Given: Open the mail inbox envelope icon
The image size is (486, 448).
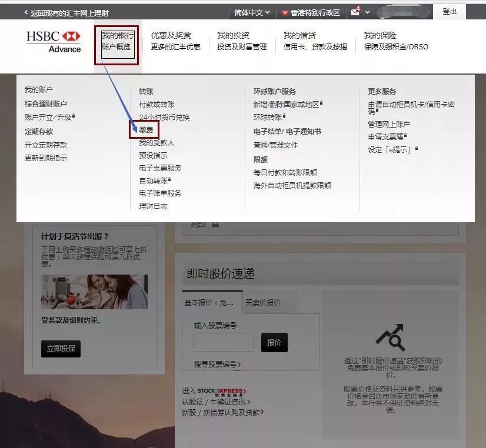Looking at the screenshot, I should pyautogui.click(x=355, y=11).
